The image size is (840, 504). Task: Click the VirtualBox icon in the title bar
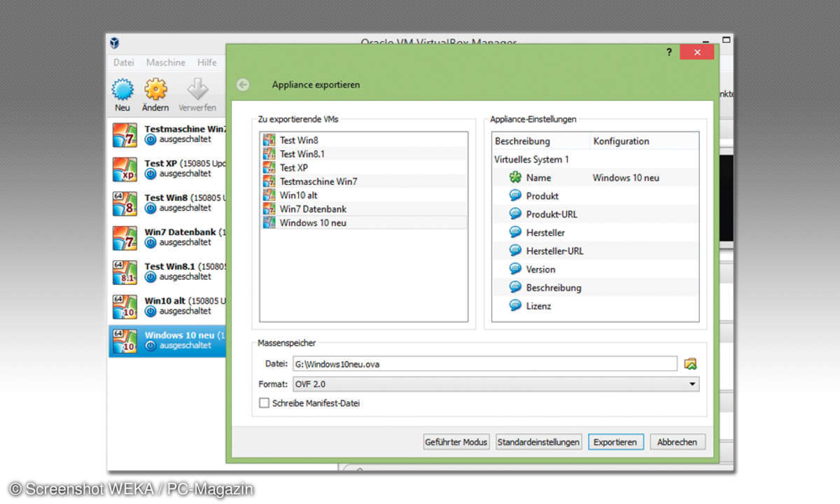(114, 43)
